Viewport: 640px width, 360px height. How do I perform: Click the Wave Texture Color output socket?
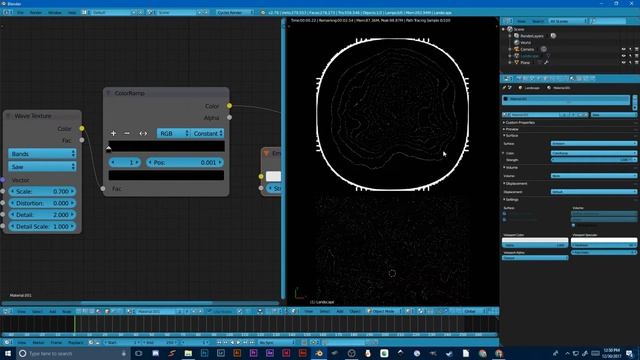pyautogui.click(x=82, y=129)
